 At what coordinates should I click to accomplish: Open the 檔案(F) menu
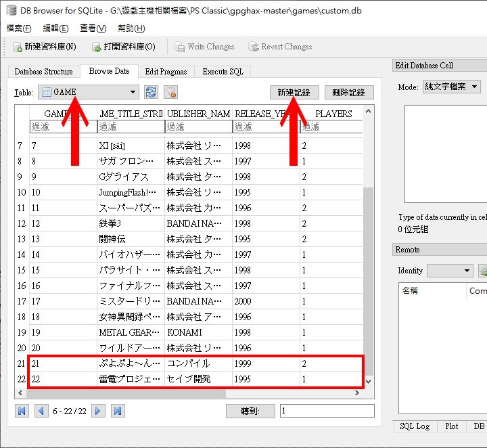(x=19, y=28)
